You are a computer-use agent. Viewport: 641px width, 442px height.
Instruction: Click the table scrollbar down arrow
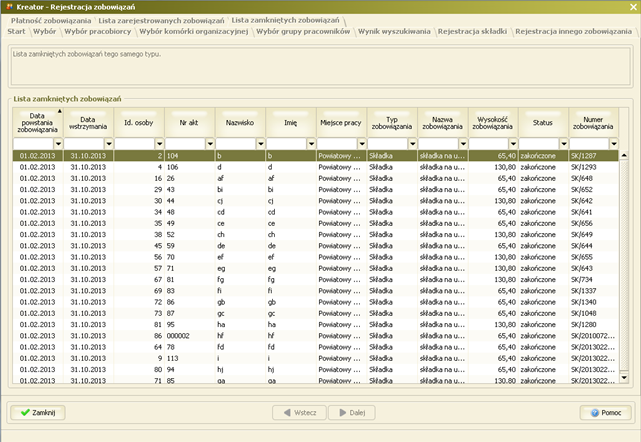click(624, 377)
